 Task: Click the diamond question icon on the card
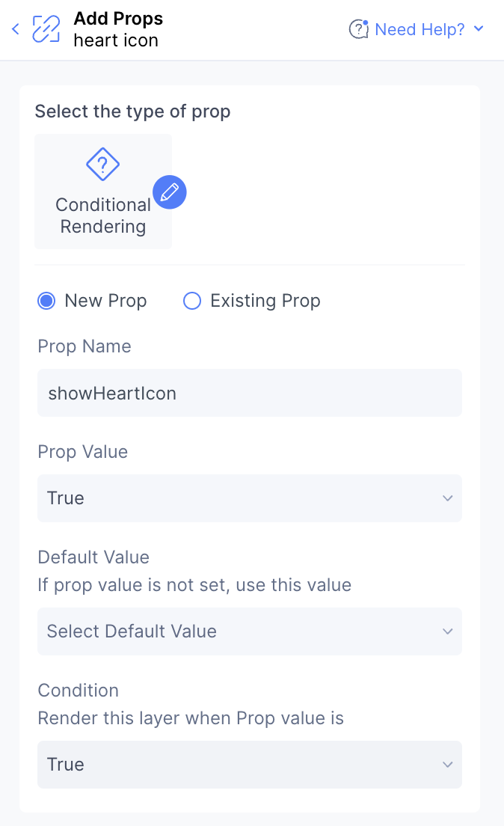(x=102, y=164)
